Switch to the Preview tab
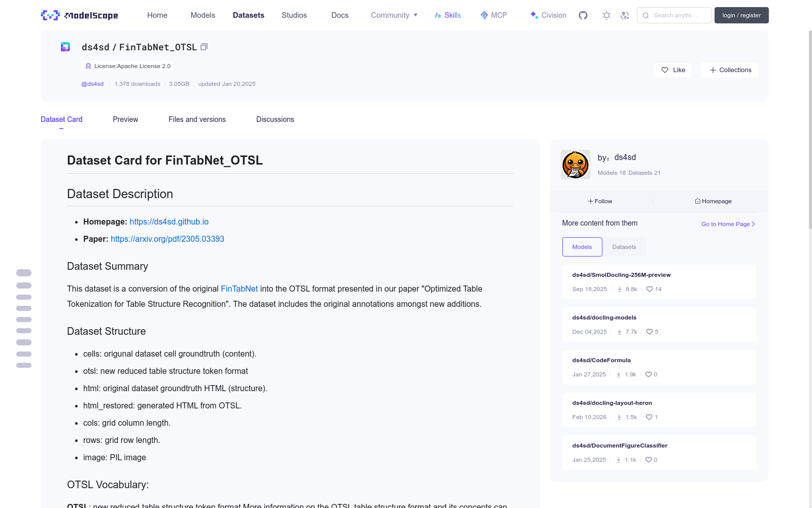 pos(125,119)
